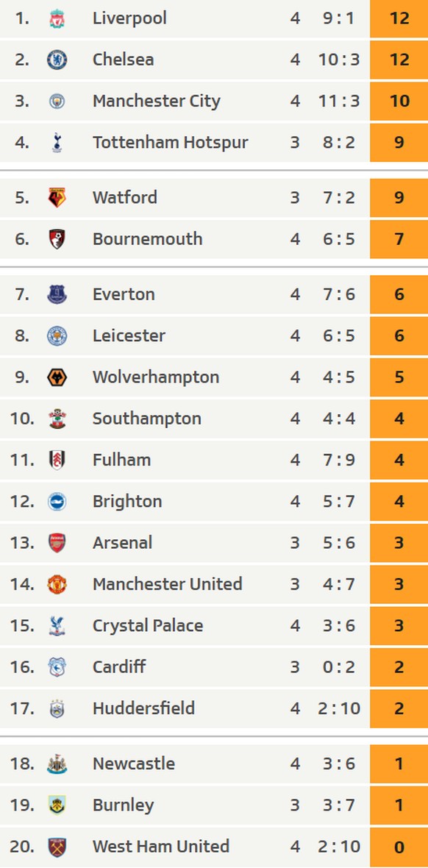Screen dimensions: 428x868
Task: Select Fulham's 7:9 goals score
Action: [x=339, y=460]
